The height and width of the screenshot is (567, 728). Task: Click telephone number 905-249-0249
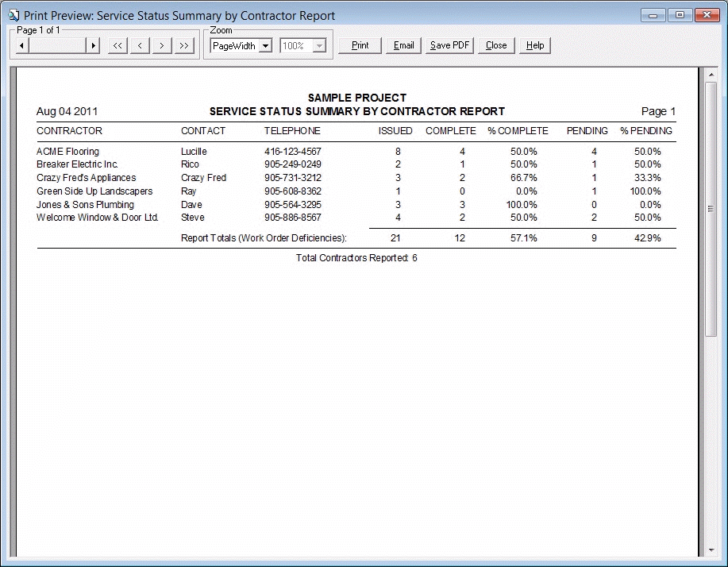(x=293, y=164)
